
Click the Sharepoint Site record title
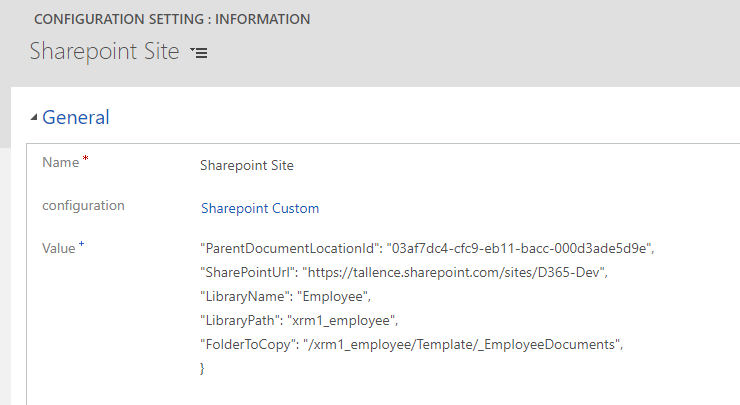click(104, 51)
